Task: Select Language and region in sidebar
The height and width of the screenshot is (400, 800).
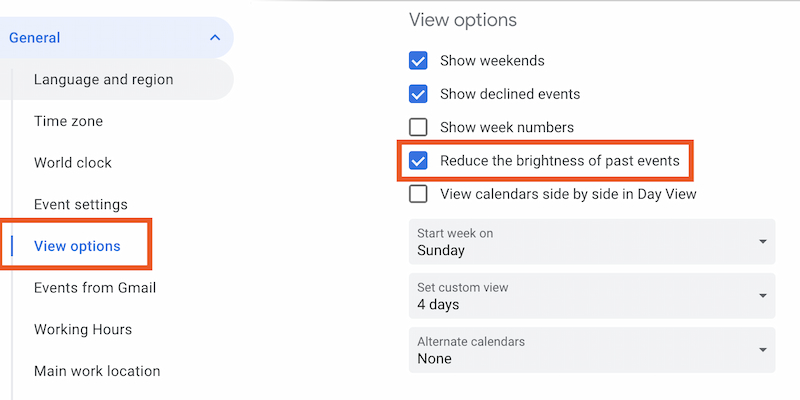Action: click(x=104, y=80)
